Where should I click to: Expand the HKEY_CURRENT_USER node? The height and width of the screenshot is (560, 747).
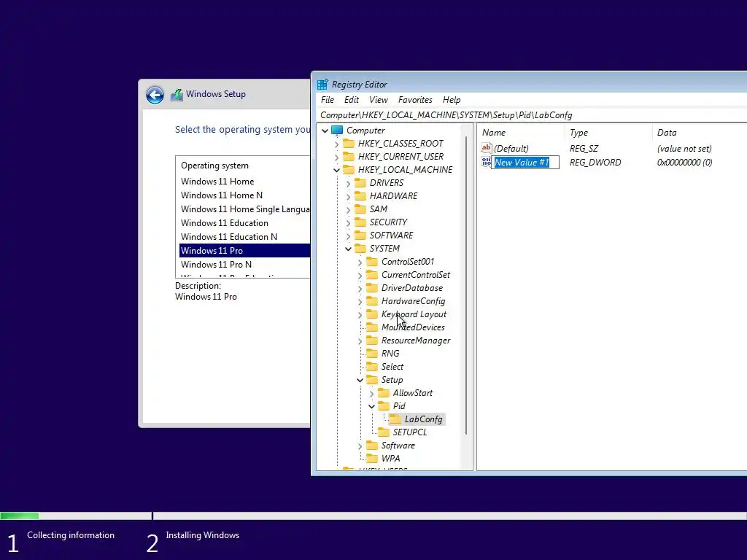[x=337, y=157]
